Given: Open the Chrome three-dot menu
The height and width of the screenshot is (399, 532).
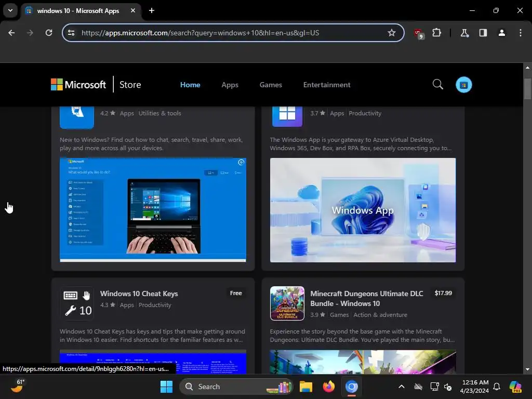Looking at the screenshot, I should click(521, 33).
